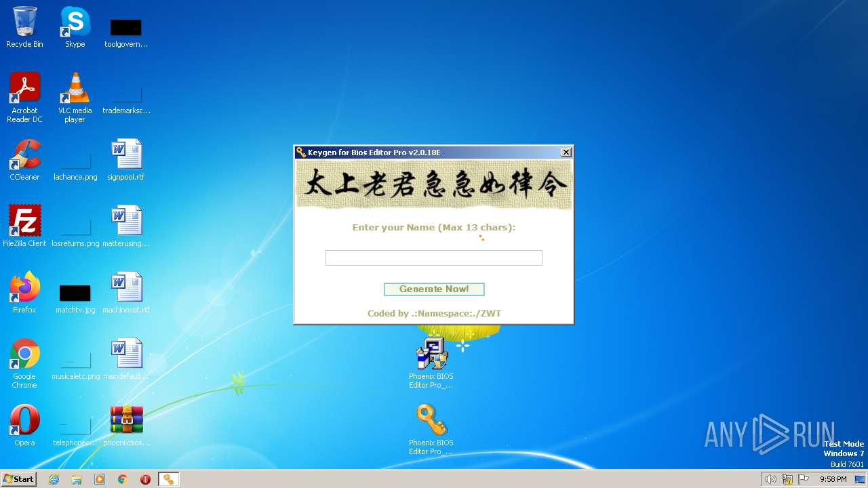This screenshot has height=488, width=868.
Task: Select Phoenix BIOS Editor Pro installer icon
Action: 431,363
